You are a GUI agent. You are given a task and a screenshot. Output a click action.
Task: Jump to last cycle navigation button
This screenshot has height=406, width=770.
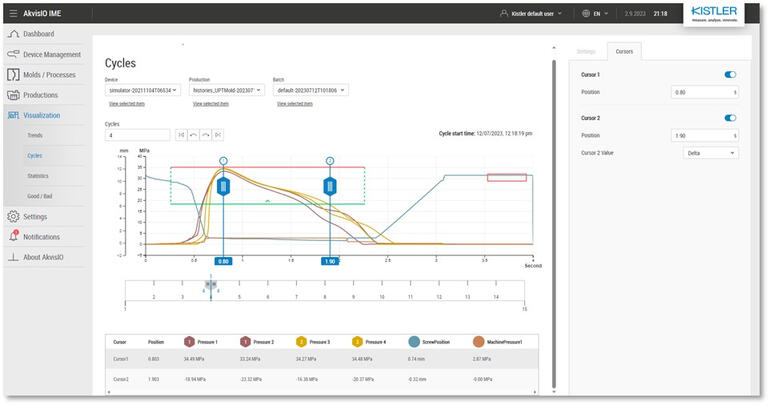[x=218, y=135]
